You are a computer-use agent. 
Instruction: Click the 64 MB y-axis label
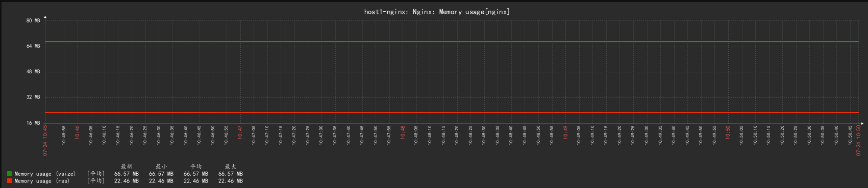coord(33,46)
